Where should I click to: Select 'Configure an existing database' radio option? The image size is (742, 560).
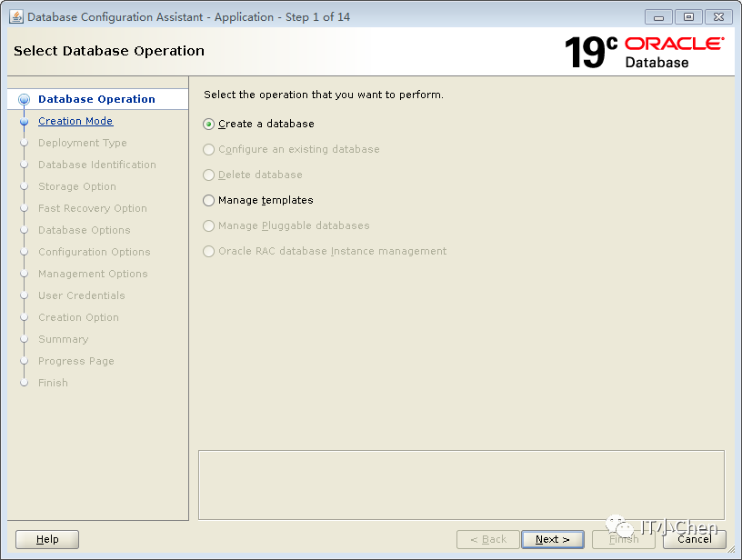(x=209, y=150)
